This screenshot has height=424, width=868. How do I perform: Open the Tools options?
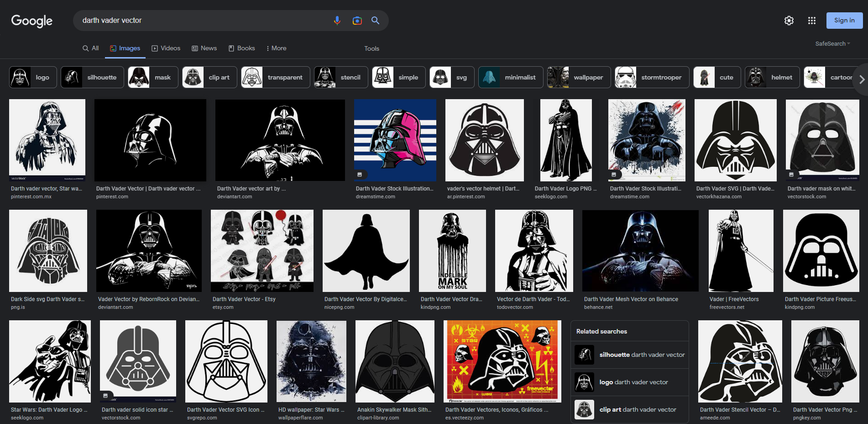[x=371, y=48]
